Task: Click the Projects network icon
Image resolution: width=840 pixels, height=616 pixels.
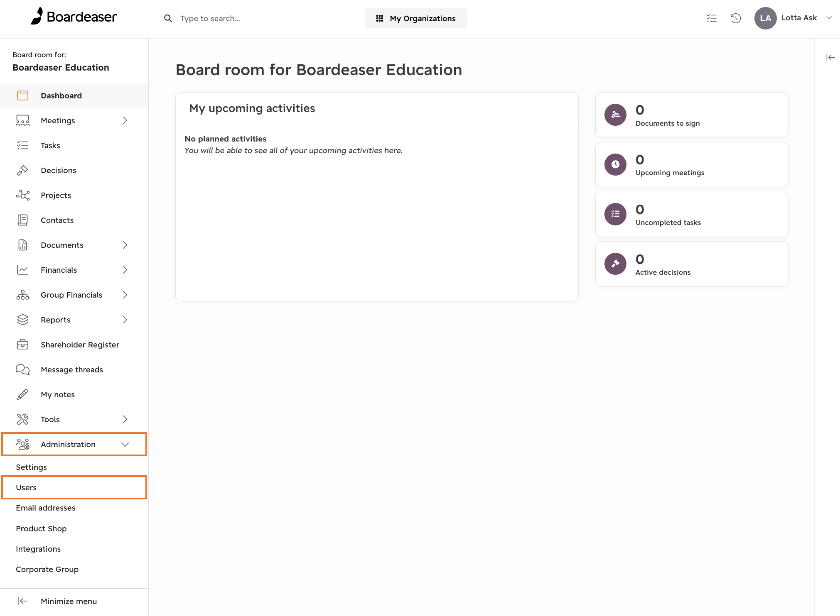Action: (x=22, y=195)
